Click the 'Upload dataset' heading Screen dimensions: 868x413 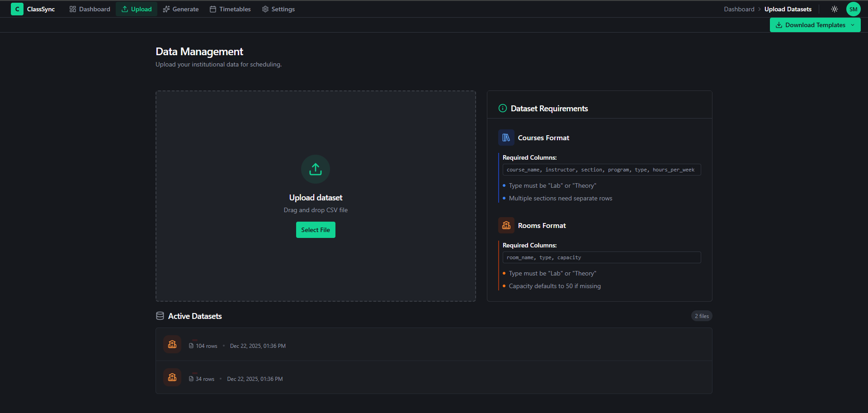316,198
